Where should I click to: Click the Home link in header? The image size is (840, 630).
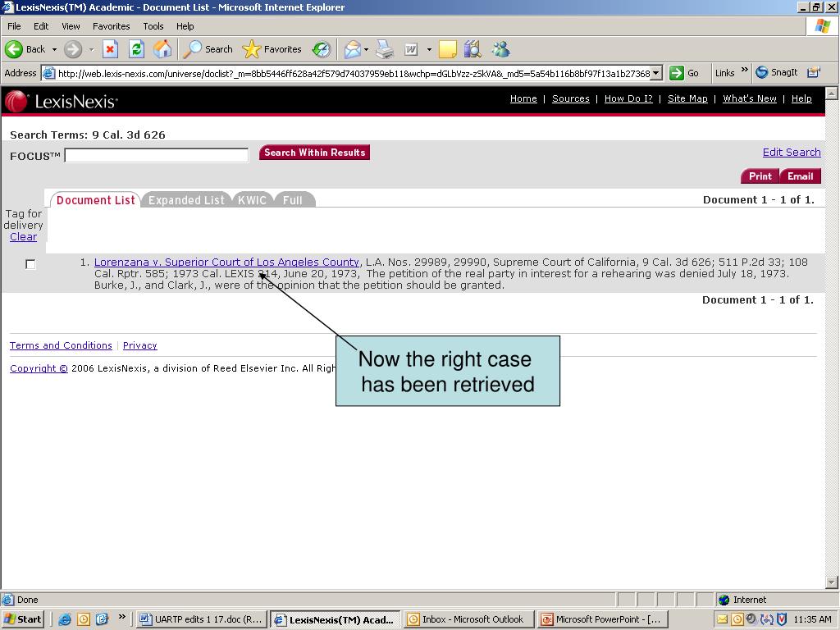click(523, 98)
